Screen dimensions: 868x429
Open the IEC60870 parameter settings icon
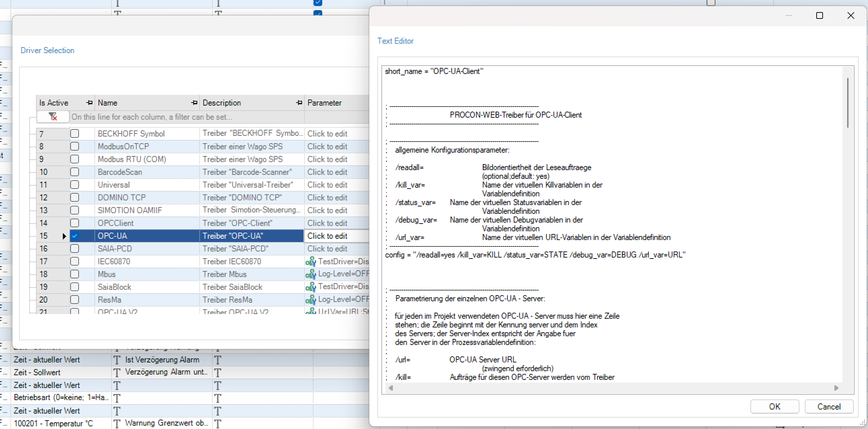(311, 262)
